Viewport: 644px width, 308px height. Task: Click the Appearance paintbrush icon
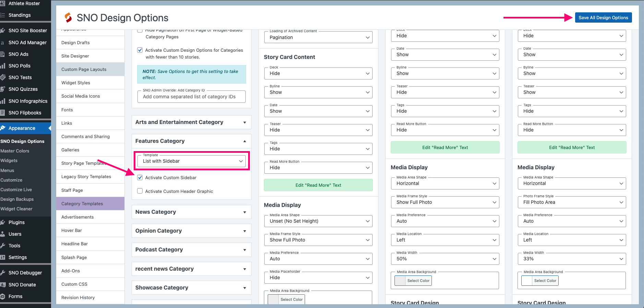coord(3,128)
